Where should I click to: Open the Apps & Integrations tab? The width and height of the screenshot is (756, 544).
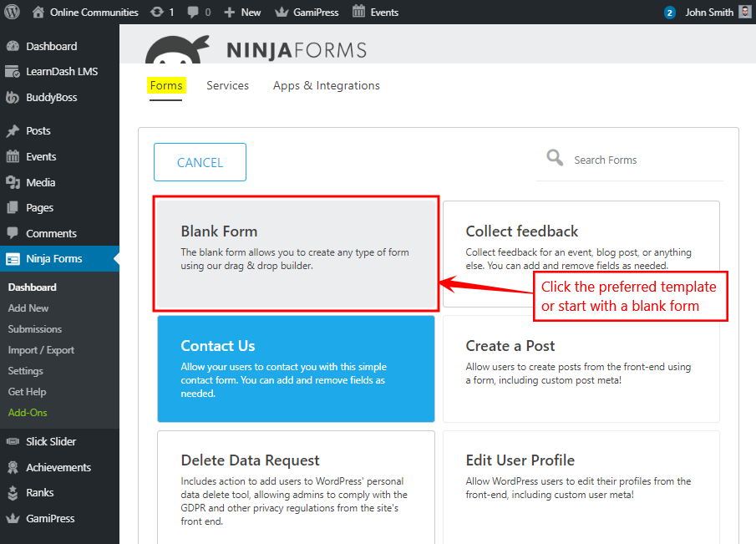click(326, 85)
